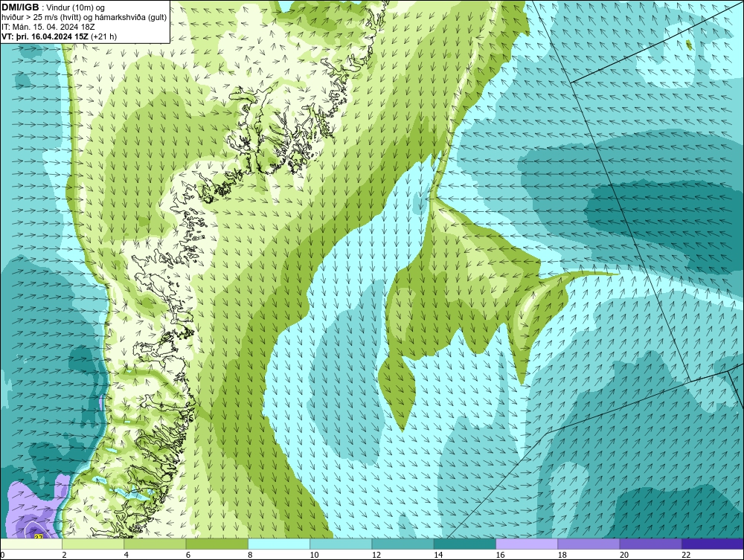Click the 14–16 m/s dark teal legend swatch
Screen dimensions: 744x560
(x=465, y=544)
